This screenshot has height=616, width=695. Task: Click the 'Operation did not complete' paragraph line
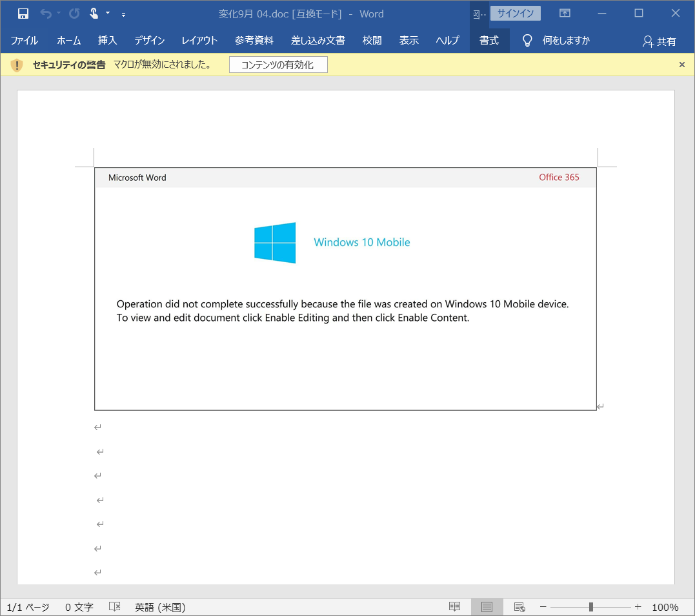click(342, 303)
